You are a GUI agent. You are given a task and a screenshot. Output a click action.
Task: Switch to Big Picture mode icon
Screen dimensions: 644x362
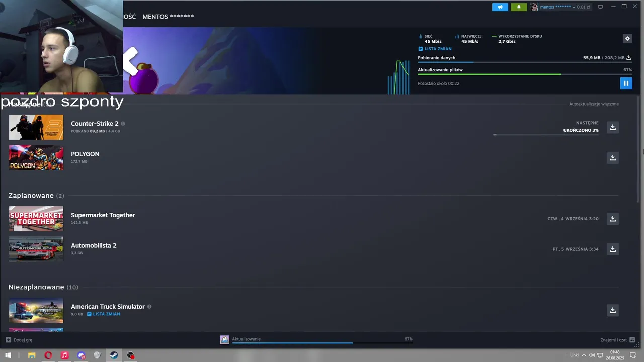[x=600, y=7]
